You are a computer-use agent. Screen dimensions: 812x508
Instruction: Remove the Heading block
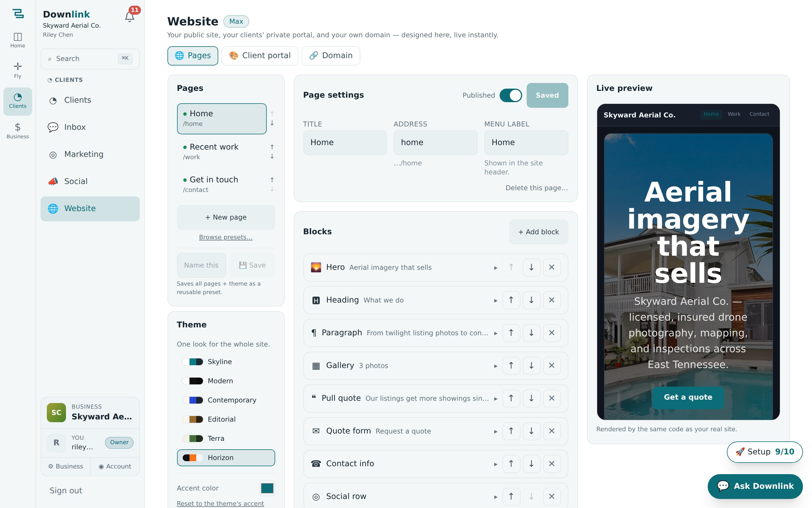551,300
